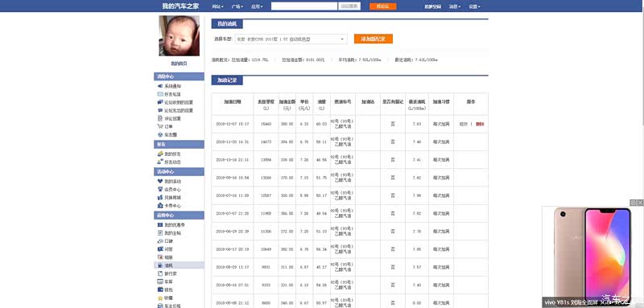Click the 订单 shopping cart icon

(160, 127)
